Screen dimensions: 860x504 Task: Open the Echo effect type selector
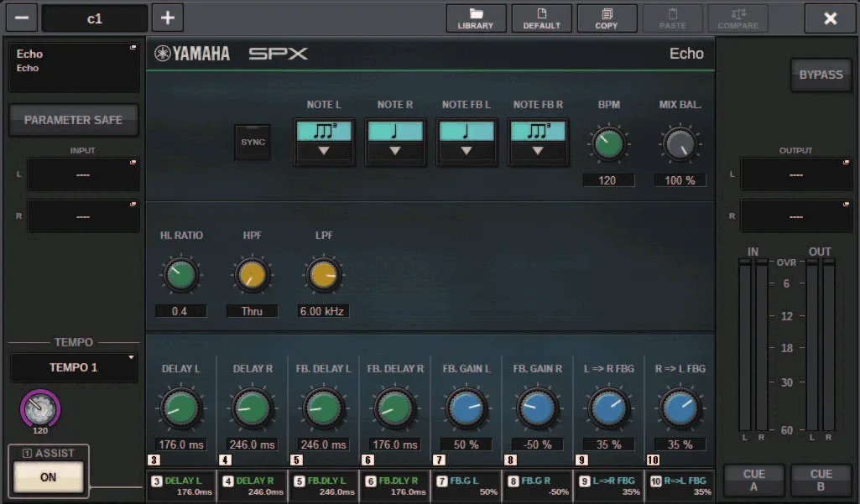tap(74, 67)
